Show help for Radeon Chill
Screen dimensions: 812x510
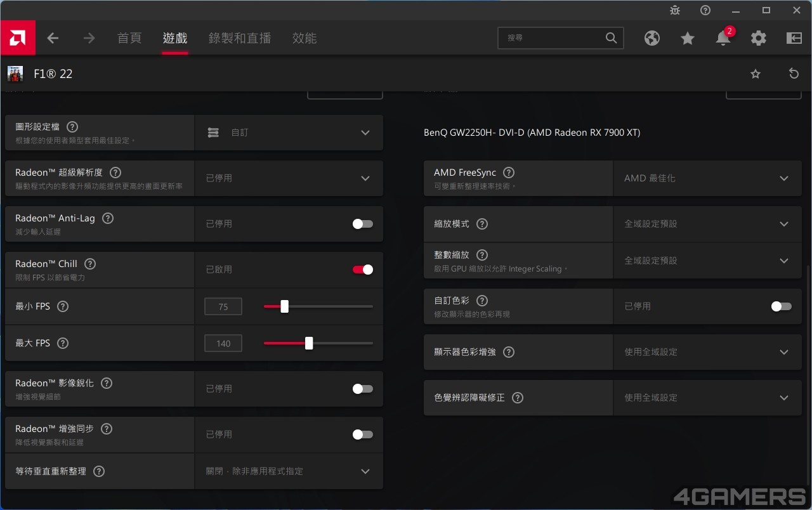(x=90, y=264)
